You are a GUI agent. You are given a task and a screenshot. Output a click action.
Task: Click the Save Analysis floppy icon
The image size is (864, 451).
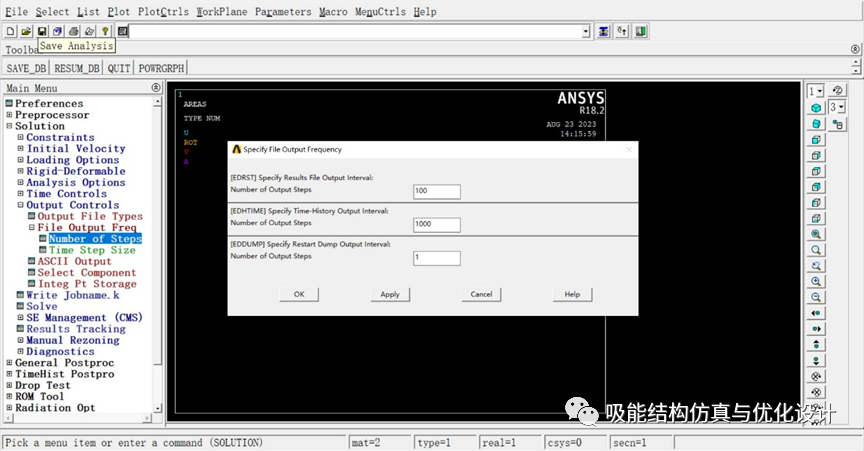point(42,31)
